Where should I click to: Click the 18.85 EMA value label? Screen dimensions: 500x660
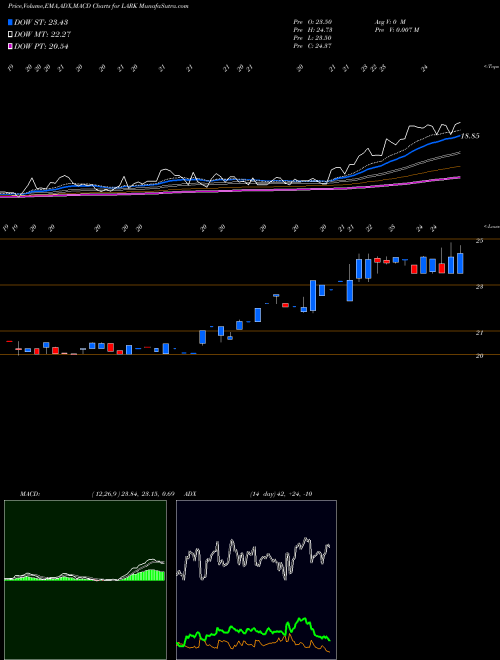coord(470,136)
